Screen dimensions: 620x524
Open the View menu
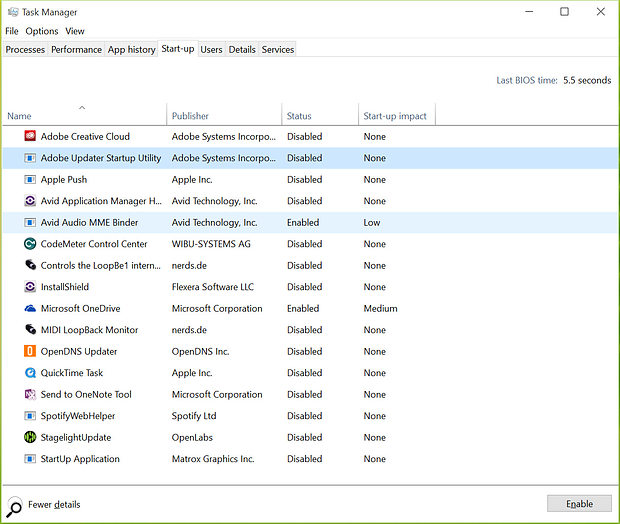click(x=75, y=31)
